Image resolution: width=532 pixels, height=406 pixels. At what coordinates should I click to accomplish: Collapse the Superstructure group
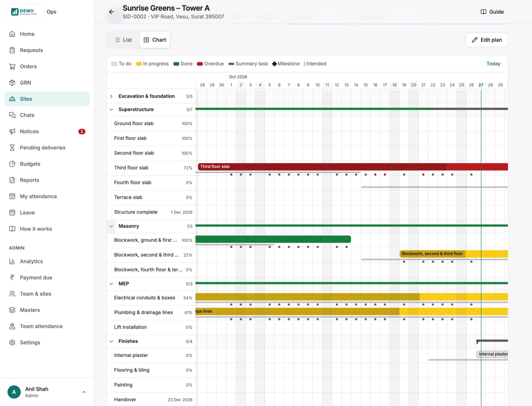111,110
